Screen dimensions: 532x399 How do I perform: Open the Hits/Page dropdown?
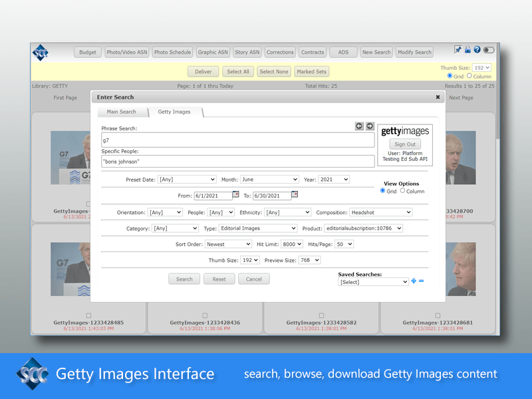tap(344, 244)
